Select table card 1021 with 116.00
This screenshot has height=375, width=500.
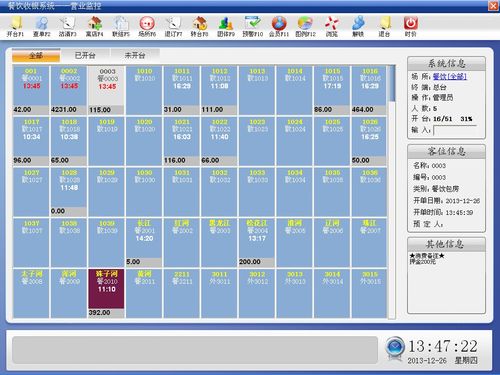click(182, 141)
